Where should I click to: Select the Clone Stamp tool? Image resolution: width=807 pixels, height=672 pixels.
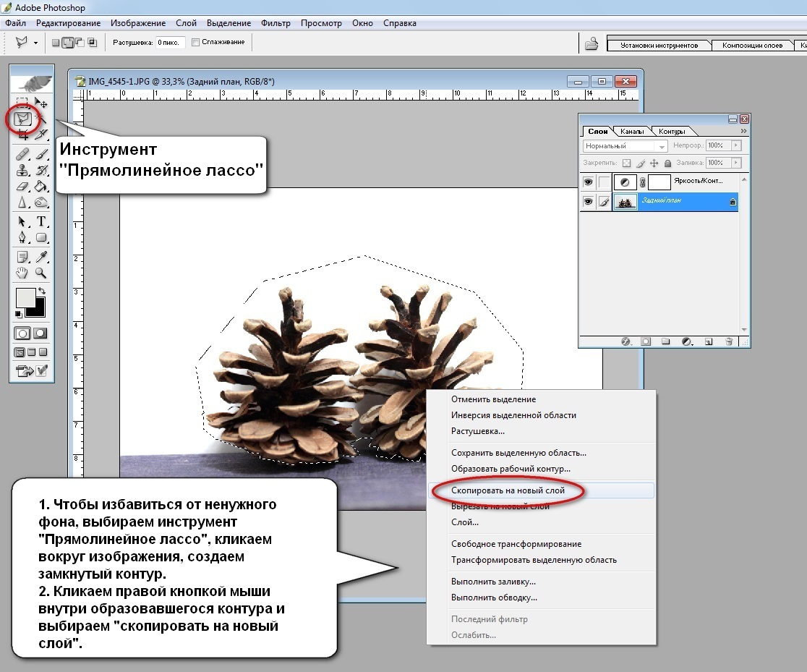[22, 170]
